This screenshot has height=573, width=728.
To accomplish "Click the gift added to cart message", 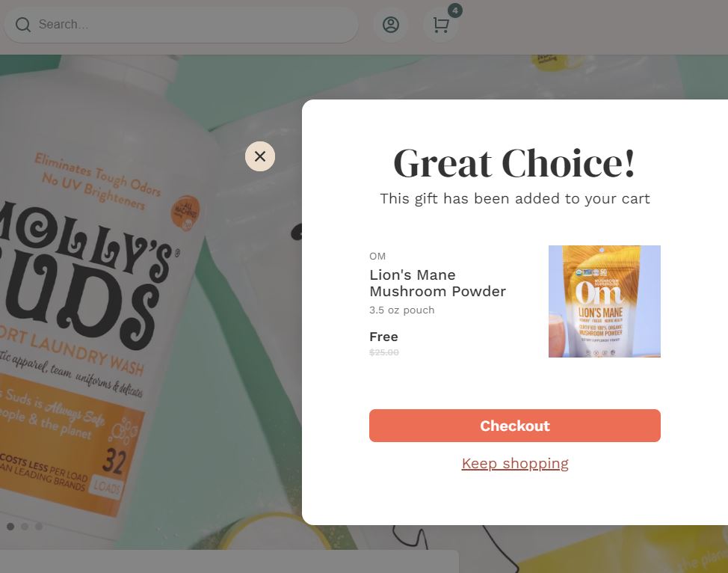I will (x=515, y=198).
